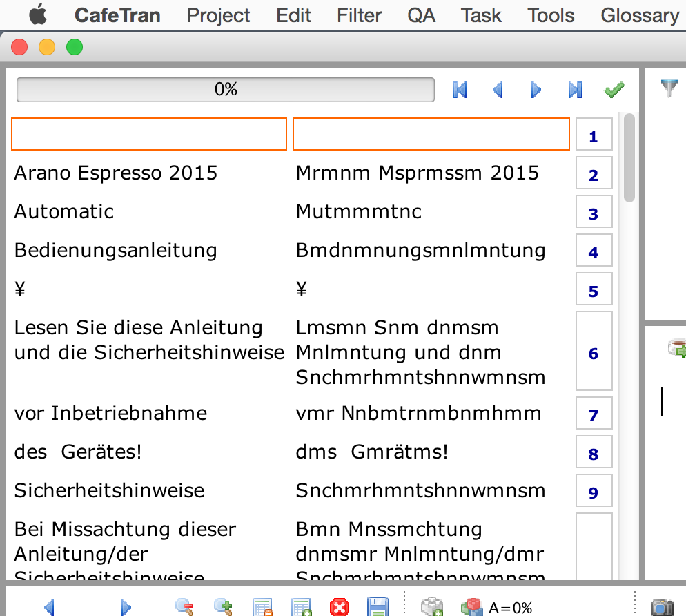This screenshot has height=616, width=686.
Task: Click the green checkmark confirm icon
Action: 614,90
